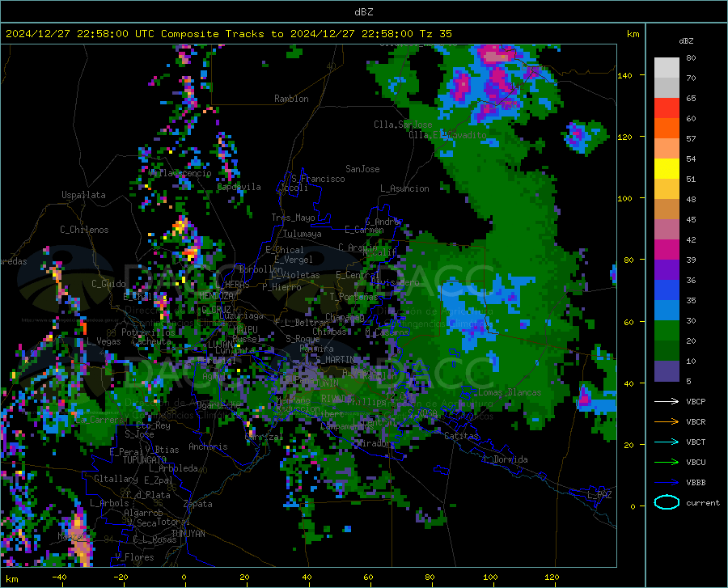Select the yellow 51 dBZ color swatch
This screenshot has width=728, height=588.
667,169
